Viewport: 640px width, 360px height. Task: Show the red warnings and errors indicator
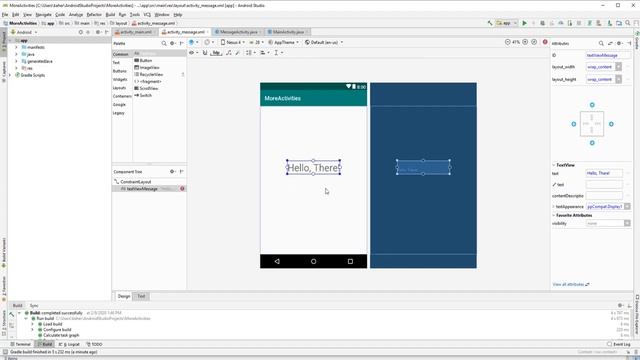click(545, 42)
